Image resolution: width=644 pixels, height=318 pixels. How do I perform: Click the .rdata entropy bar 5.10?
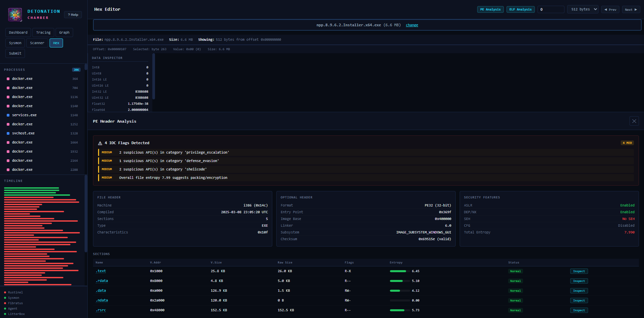pos(400,281)
